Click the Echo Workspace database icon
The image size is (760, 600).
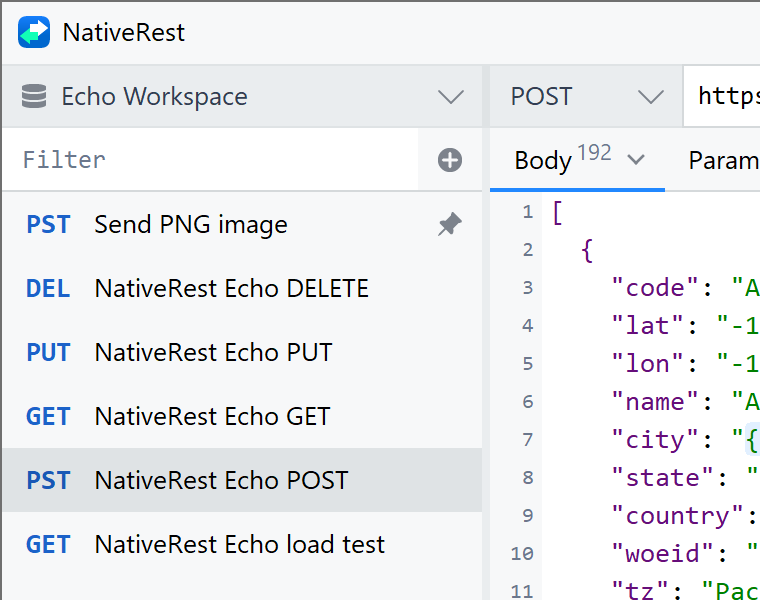(34, 96)
